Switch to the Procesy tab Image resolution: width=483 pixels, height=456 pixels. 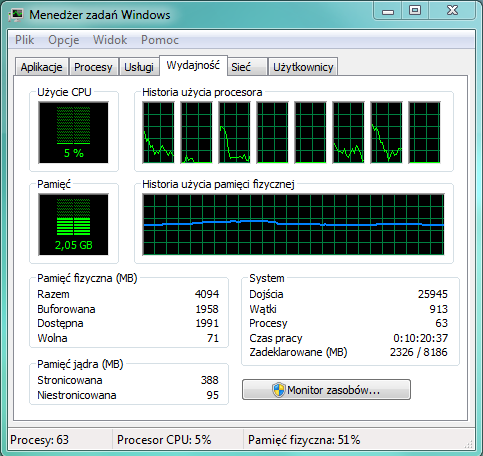pos(93,67)
